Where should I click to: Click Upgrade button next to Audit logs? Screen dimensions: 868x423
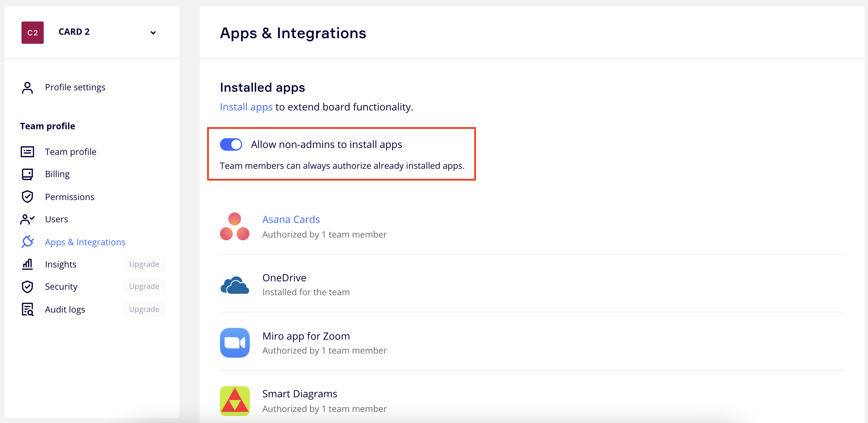pyautogui.click(x=144, y=309)
